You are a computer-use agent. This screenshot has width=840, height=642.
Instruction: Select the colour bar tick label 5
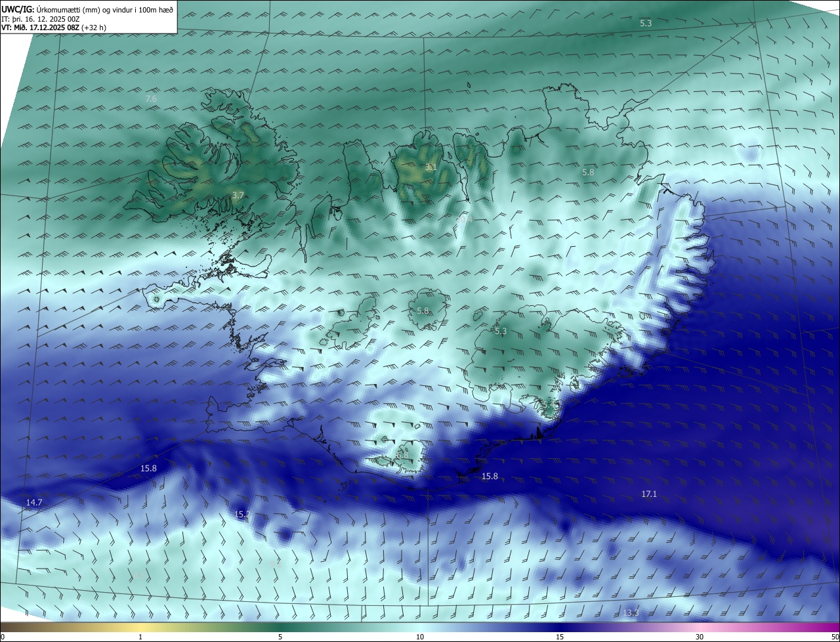tap(280, 637)
